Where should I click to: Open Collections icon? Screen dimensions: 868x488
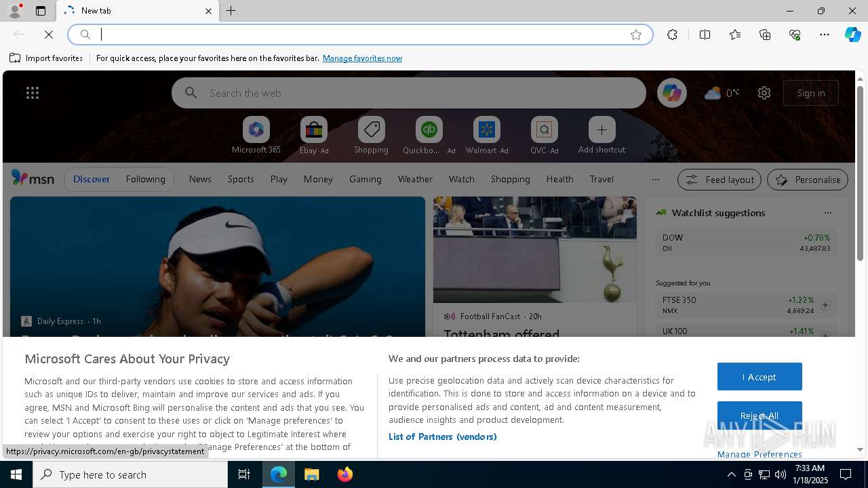(x=765, y=35)
